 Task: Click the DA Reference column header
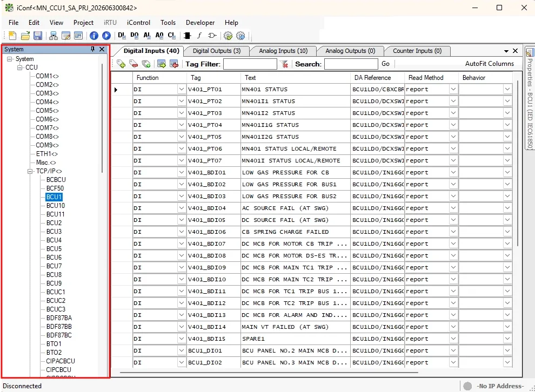click(x=377, y=78)
